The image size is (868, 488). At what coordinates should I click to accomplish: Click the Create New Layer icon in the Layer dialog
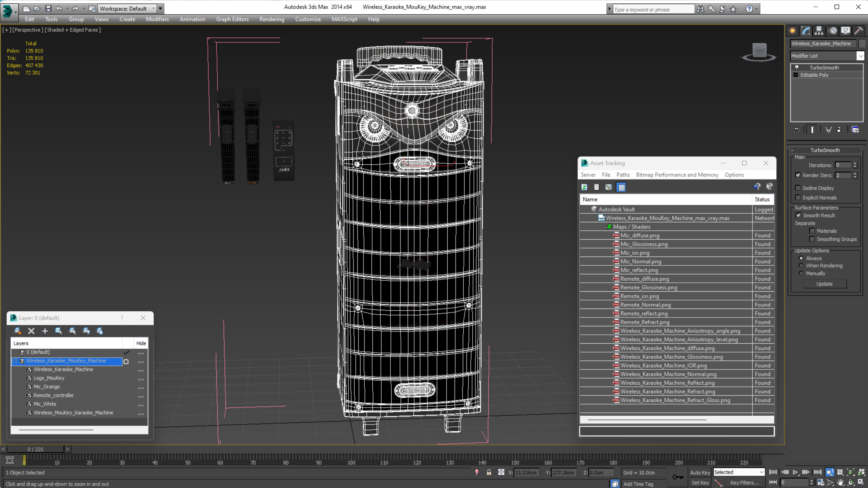[x=18, y=331]
